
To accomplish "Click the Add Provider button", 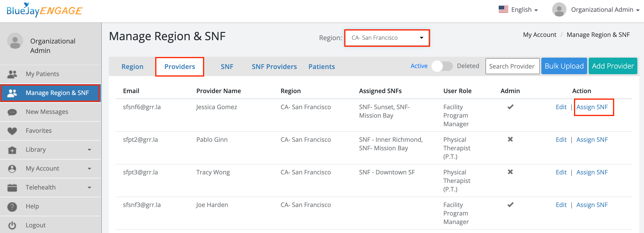I will point(613,66).
